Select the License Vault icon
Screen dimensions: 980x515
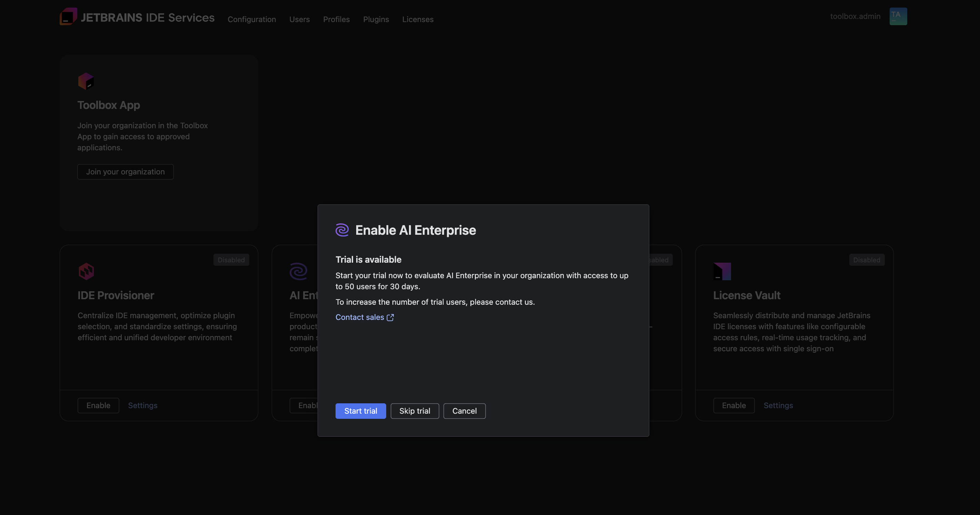(x=722, y=271)
